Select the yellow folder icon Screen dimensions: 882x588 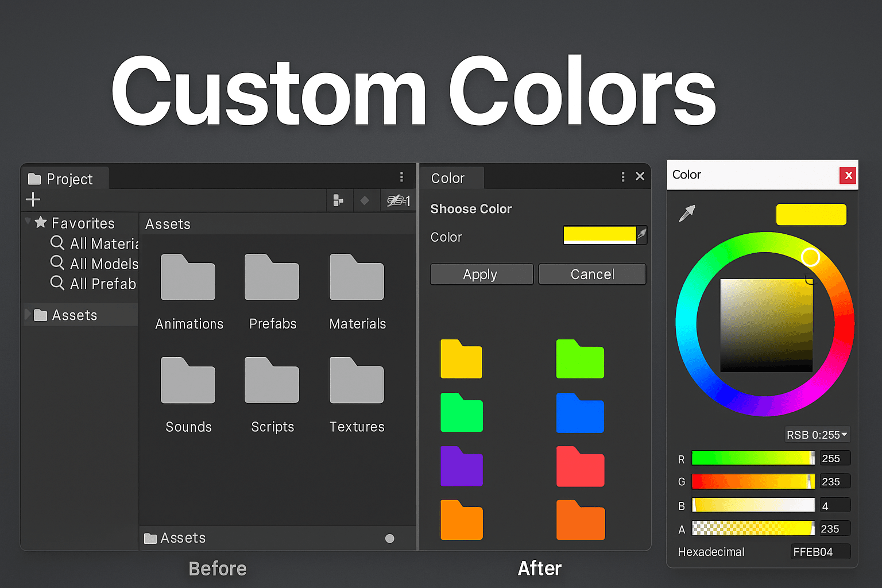coord(462,359)
